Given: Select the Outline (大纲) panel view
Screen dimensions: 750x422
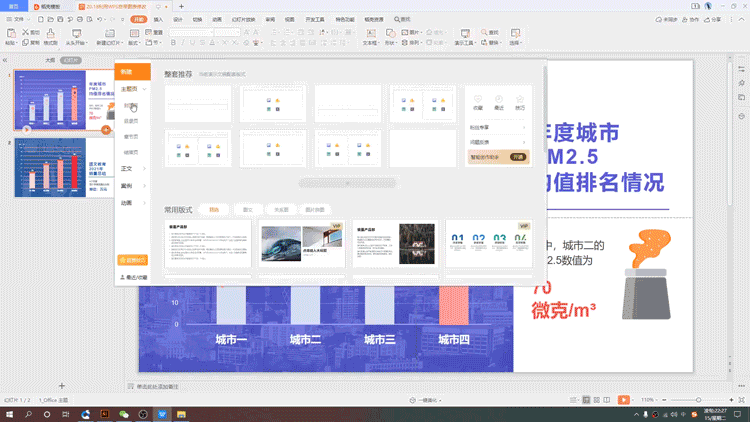Looking at the screenshot, I should click(50, 60).
